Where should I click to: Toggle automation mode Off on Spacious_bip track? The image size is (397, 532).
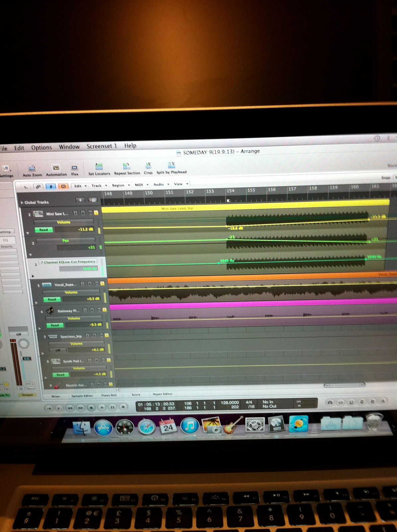coord(58,350)
